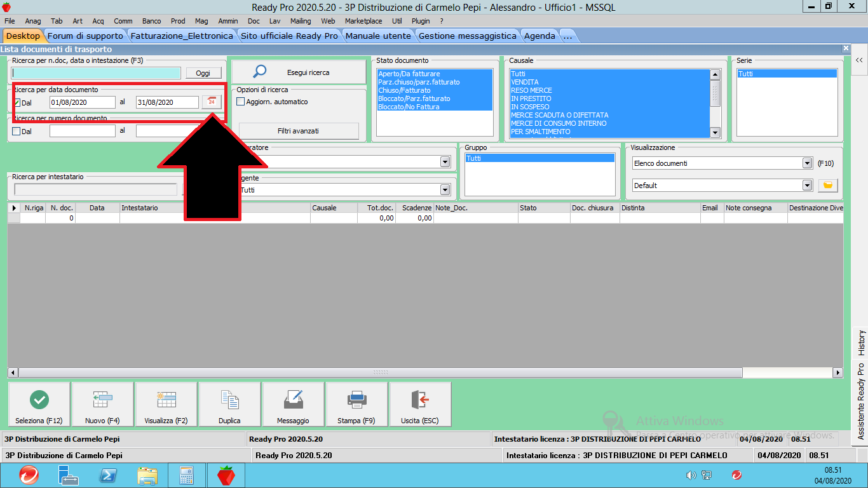
Task: Click Scadenze column header
Action: [x=414, y=208]
